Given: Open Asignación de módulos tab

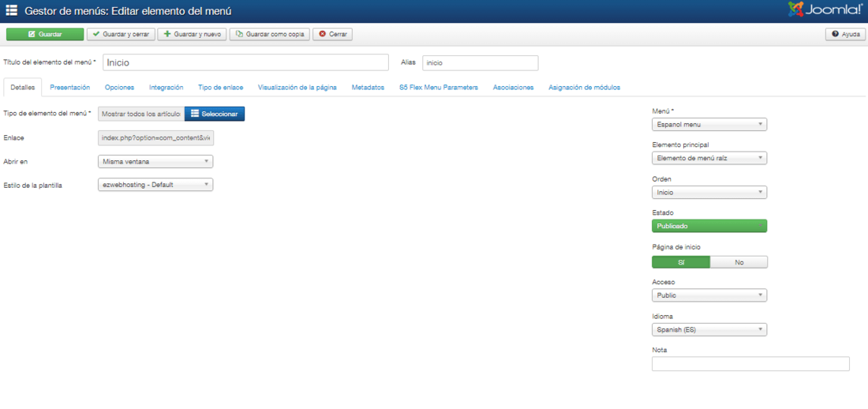Looking at the screenshot, I should (x=584, y=88).
